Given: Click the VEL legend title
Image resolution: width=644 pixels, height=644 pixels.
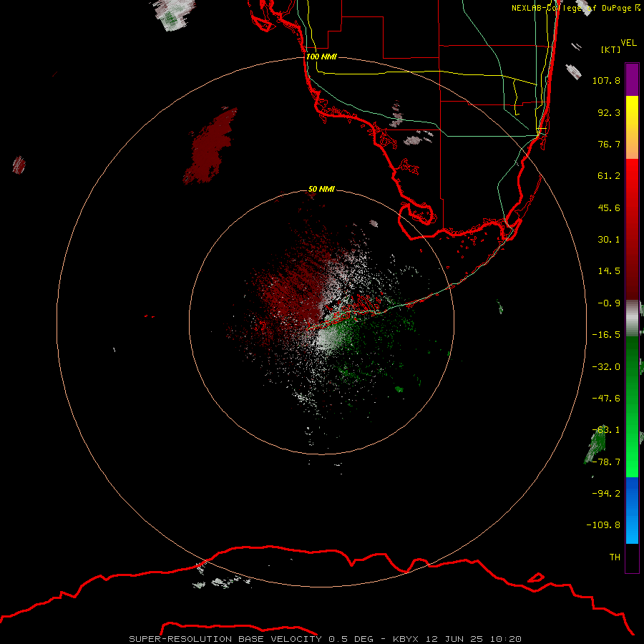Looking at the screenshot, I should pos(628,43).
